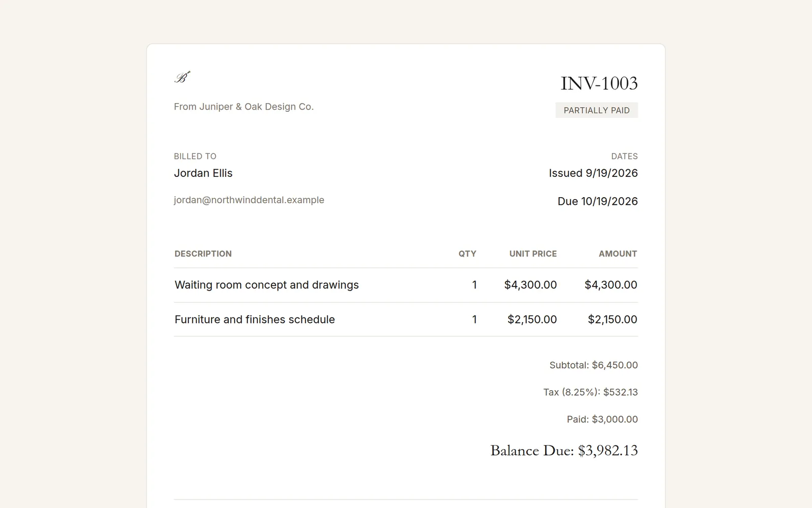Click the DATES label

coord(624,156)
